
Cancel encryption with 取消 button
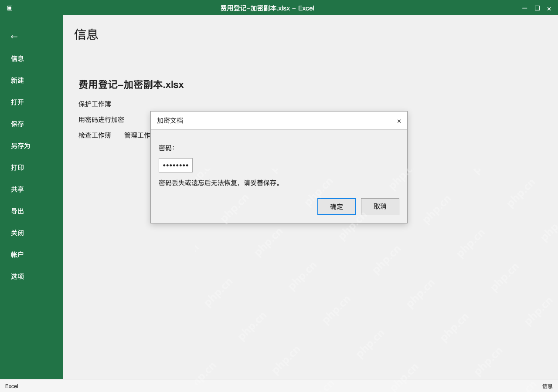(380, 206)
